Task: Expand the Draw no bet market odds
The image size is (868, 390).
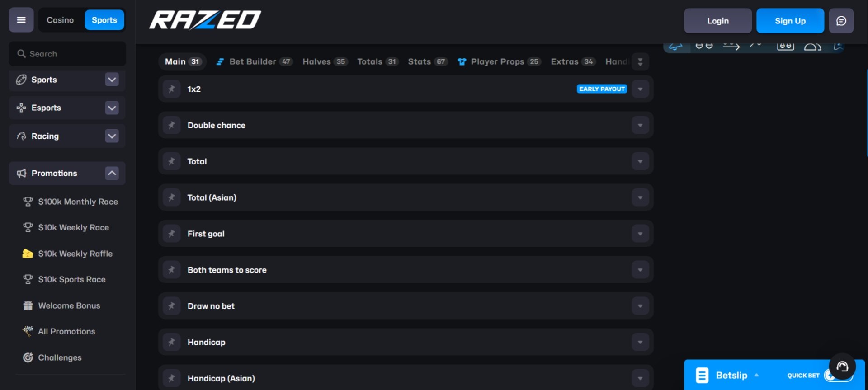Action: point(640,306)
